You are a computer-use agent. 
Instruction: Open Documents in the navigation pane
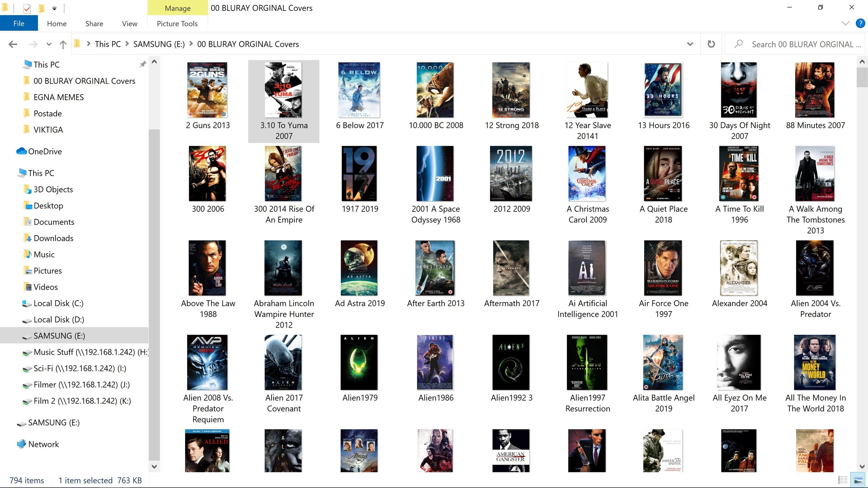click(x=54, y=222)
